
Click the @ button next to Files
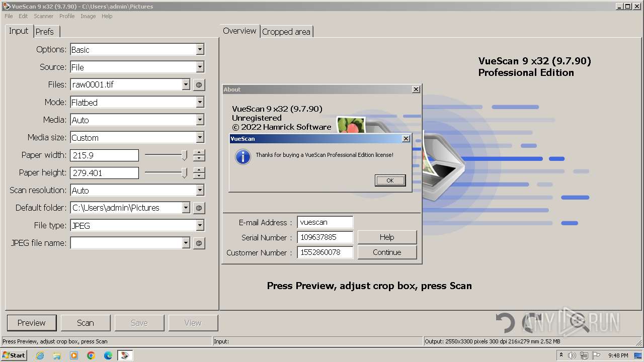[x=199, y=85]
